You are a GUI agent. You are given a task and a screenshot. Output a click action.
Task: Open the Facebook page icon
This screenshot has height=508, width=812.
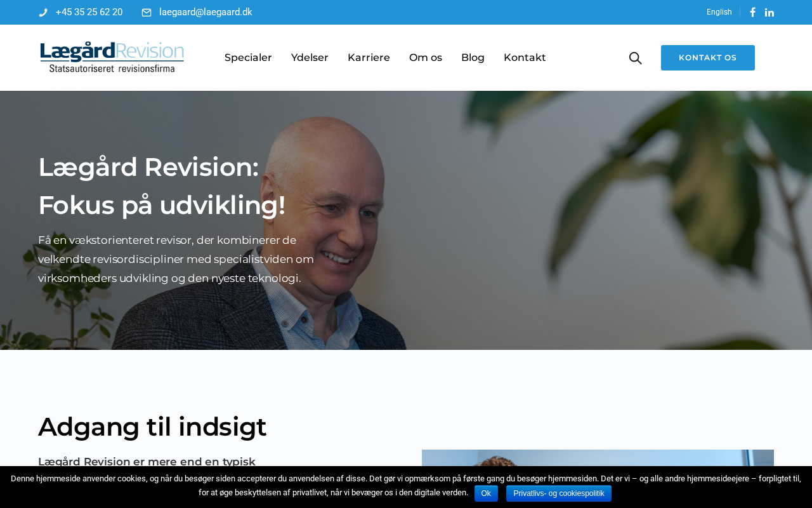click(x=753, y=12)
